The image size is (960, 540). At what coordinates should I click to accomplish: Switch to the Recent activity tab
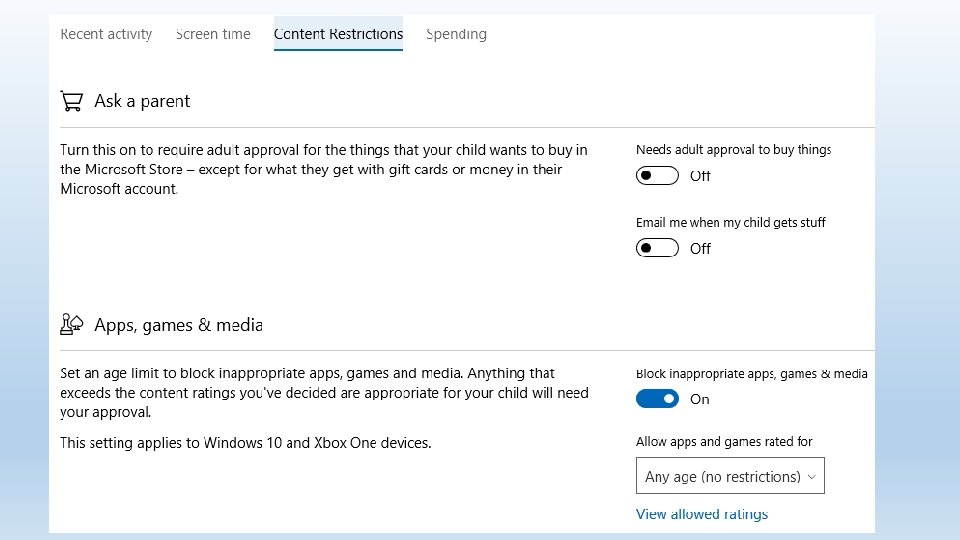(106, 34)
